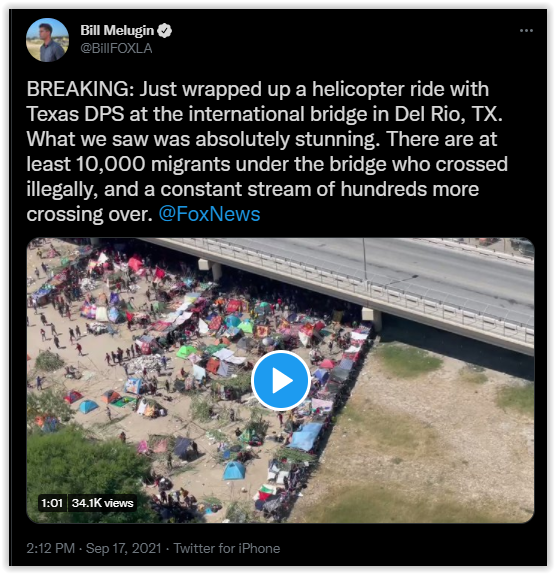Click the "10,000 migrants" text in the tweet
555x574 pixels.
click(x=153, y=164)
